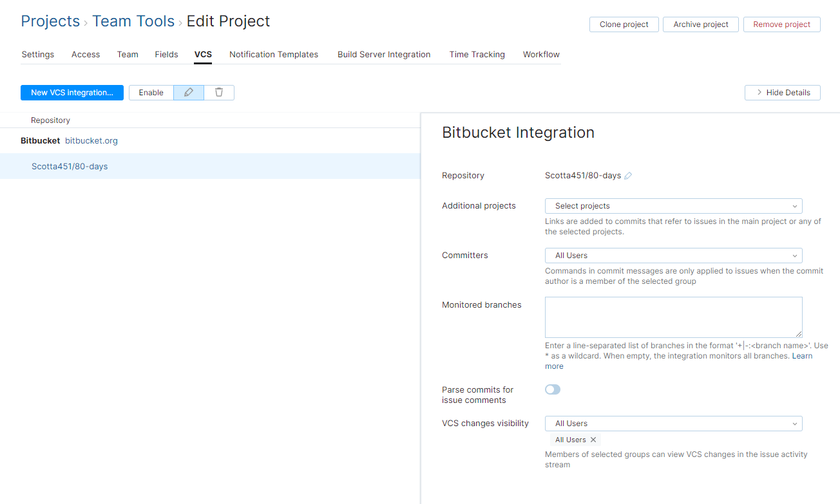Open the VCS changes visibility dropdown
Viewport: 840px width, 504px height.
(673, 423)
